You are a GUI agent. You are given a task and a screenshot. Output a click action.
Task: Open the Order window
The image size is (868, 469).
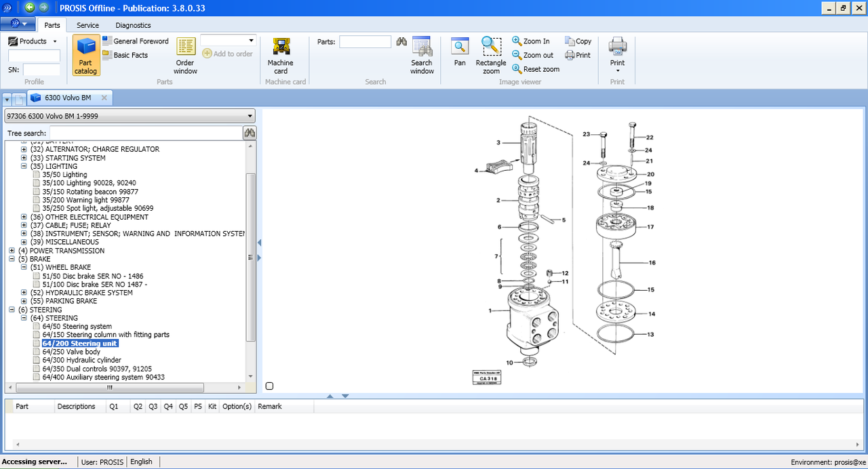(x=185, y=56)
